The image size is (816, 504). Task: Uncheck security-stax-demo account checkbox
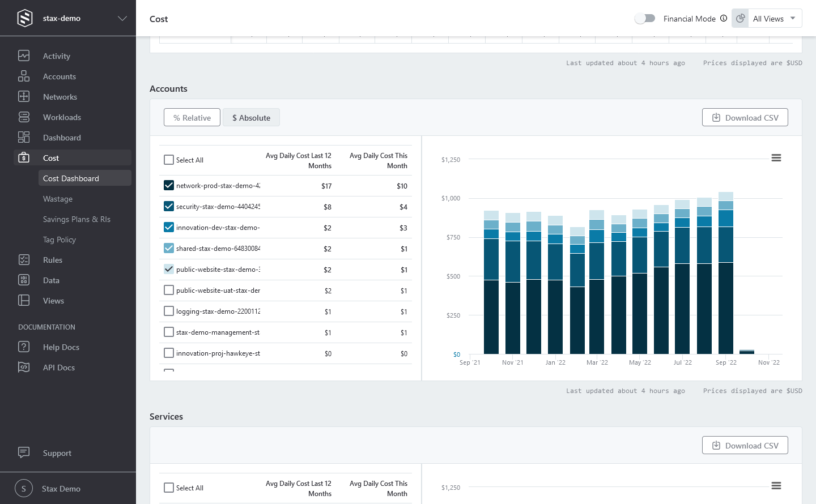[169, 206]
